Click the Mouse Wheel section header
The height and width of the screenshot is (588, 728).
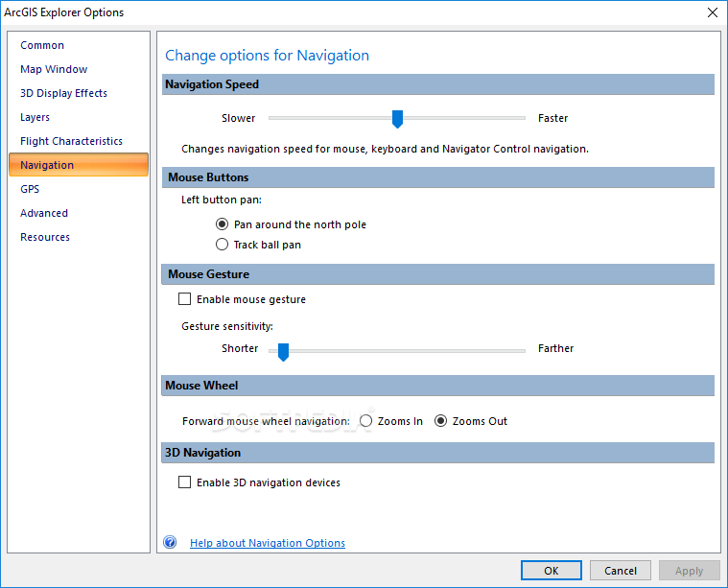(437, 386)
